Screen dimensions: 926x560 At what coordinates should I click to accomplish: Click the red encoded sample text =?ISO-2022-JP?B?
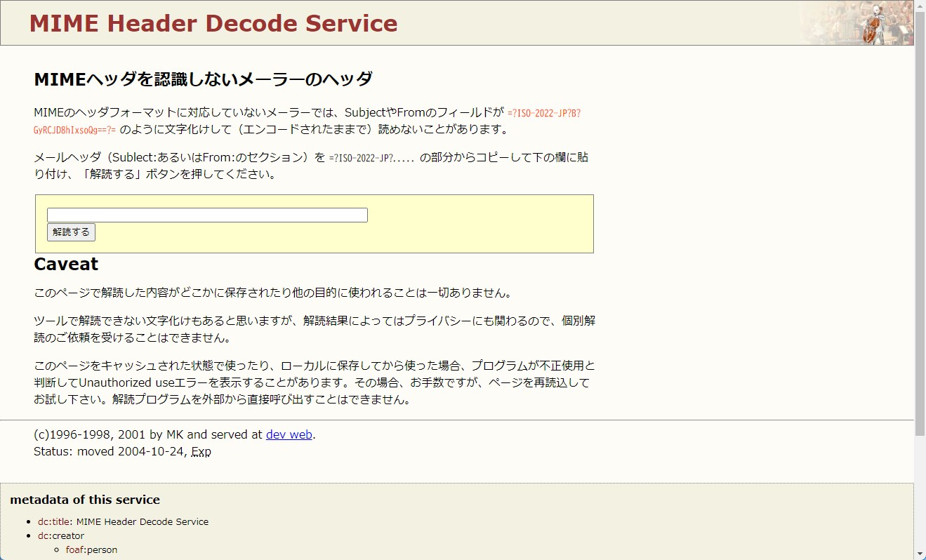pos(545,112)
